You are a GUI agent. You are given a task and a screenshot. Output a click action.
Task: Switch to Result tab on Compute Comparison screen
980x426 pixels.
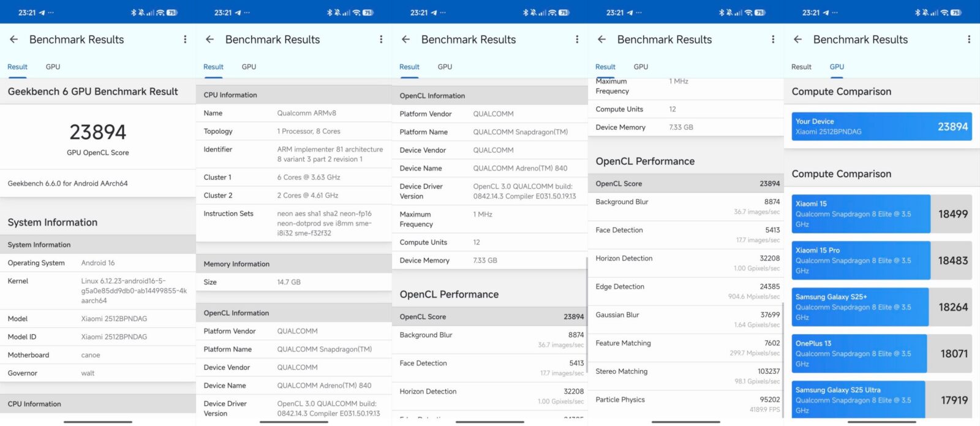click(801, 67)
